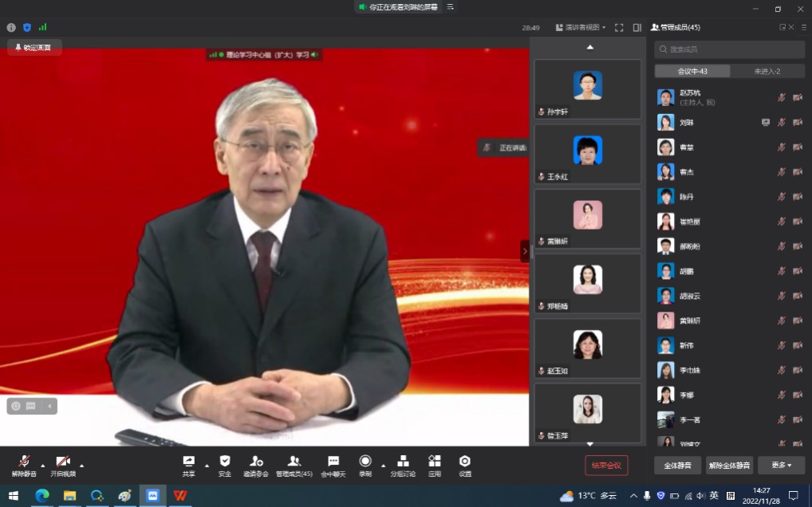Click the screen-sharing indicator next to 刘琳
812x507 pixels.
[x=766, y=122]
